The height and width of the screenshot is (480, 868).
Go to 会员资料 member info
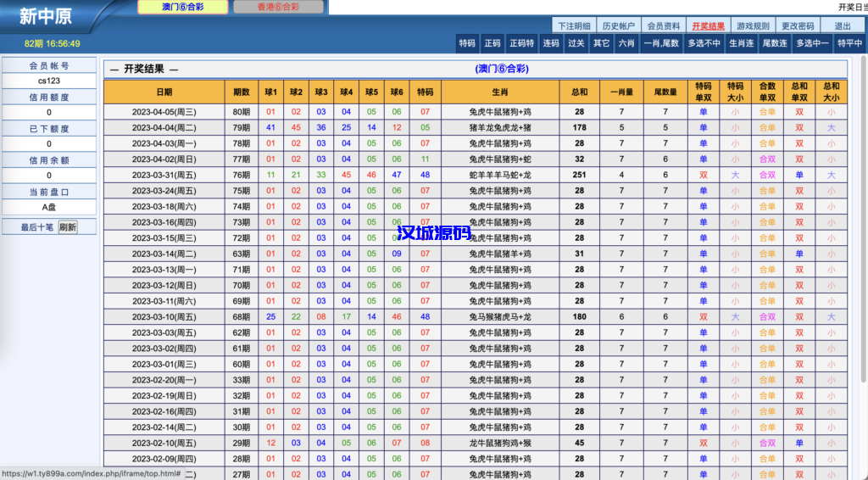pyautogui.click(x=663, y=25)
